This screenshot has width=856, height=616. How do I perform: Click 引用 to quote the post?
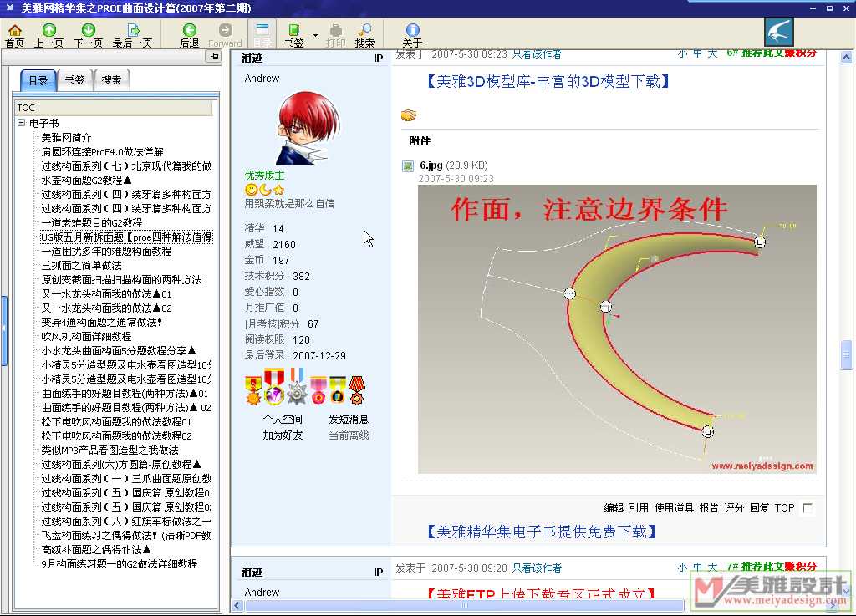point(639,508)
